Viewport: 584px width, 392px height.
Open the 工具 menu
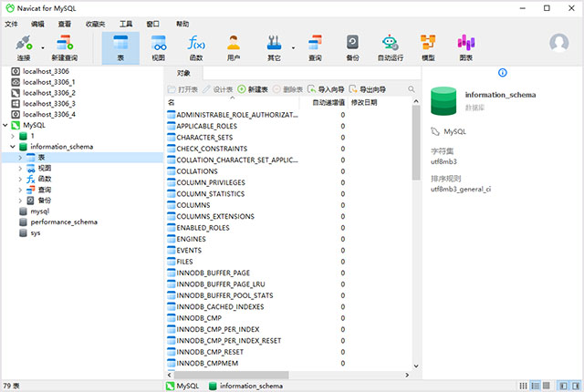[126, 24]
